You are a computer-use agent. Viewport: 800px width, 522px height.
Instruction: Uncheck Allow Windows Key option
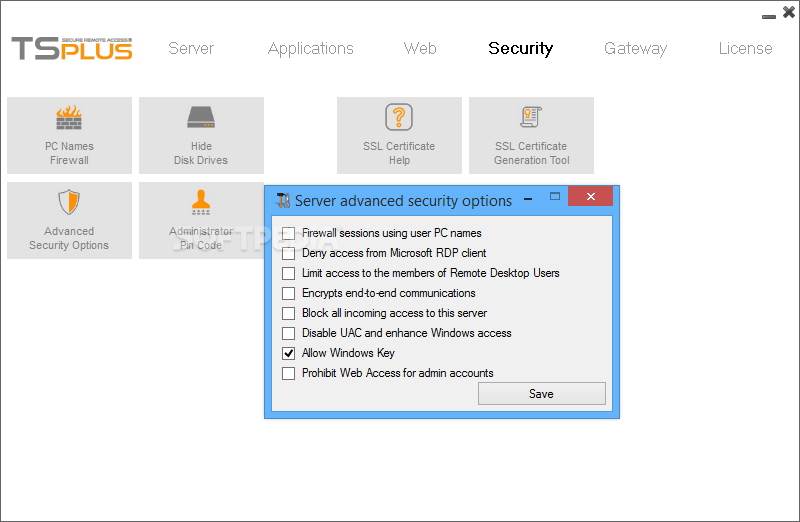[288, 353]
